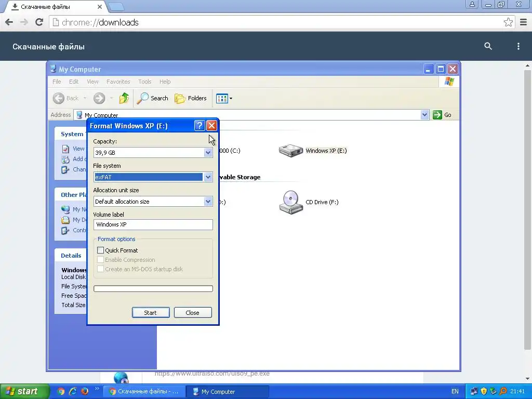Click orange magnifier tray icon
This screenshot has width=532, height=399.
click(503, 392)
